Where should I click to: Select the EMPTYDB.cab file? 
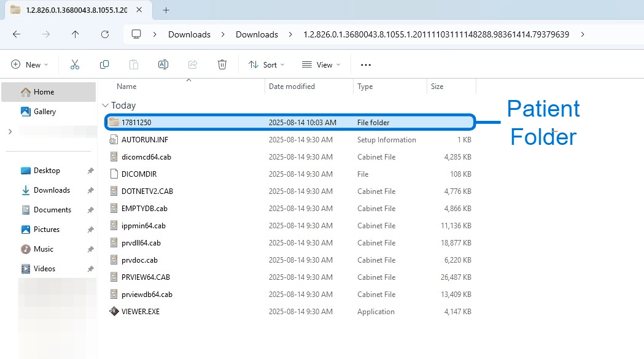tap(290, 208)
